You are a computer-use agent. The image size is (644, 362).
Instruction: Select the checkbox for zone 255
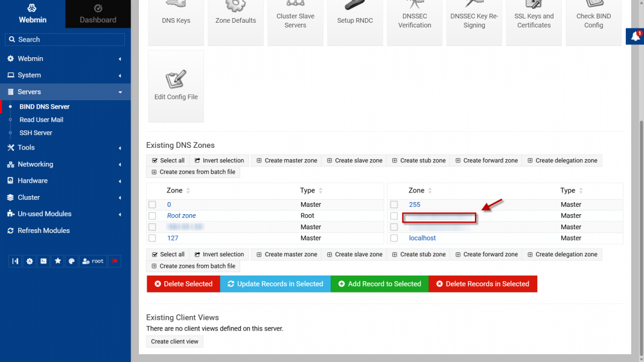click(394, 205)
